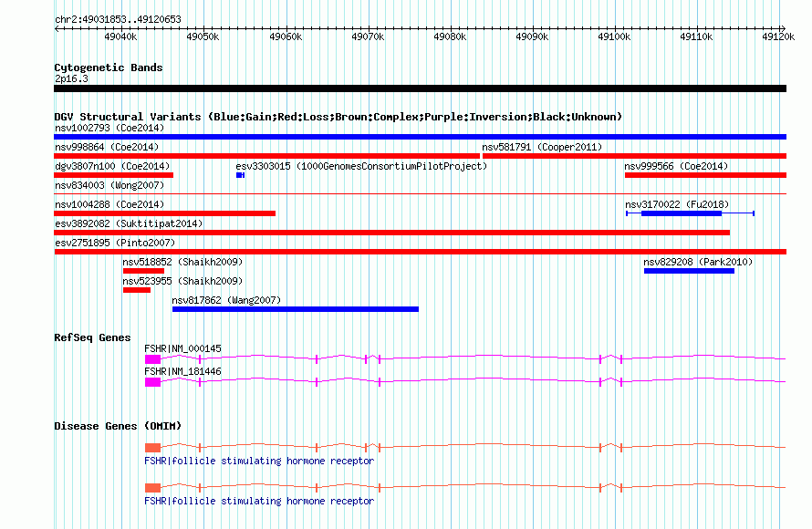Click the small esv3303015 blue variant marker
Screen dimensions: 812x529
click(240, 175)
